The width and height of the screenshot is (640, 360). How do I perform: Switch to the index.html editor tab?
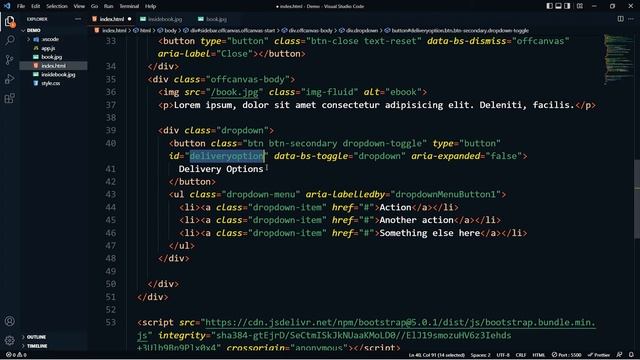(x=112, y=19)
